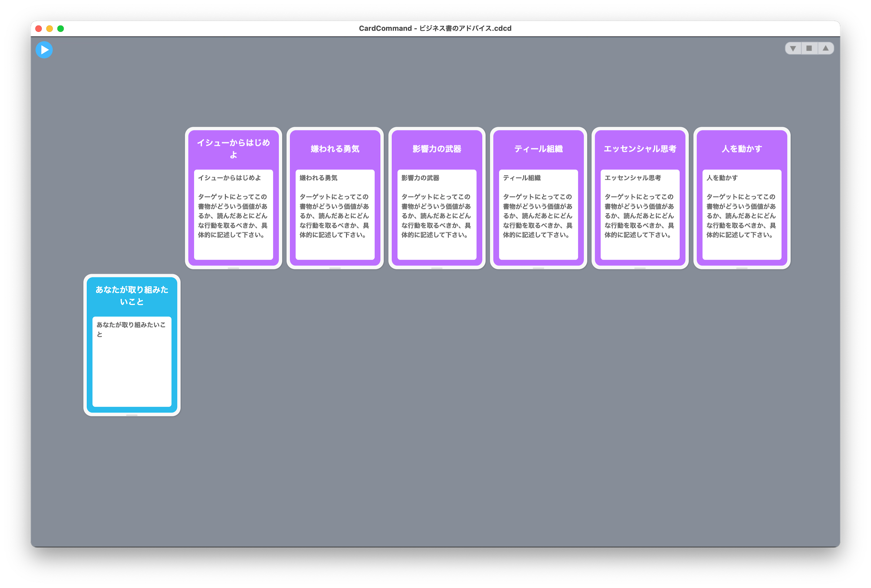
Task: Click the bottom handle of the ティール組織 card
Action: (x=538, y=268)
